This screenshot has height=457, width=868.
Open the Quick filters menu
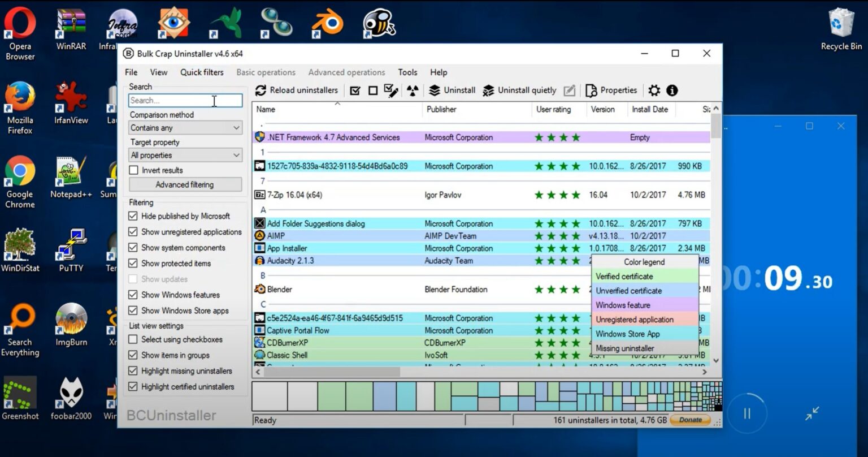(202, 72)
